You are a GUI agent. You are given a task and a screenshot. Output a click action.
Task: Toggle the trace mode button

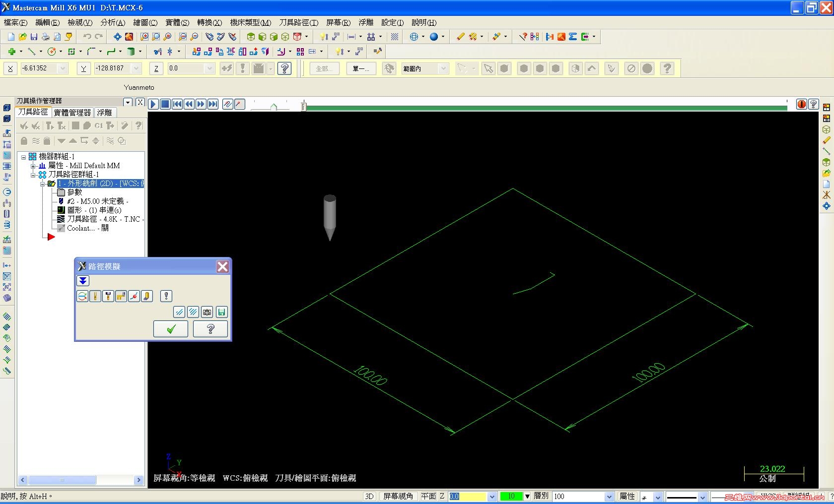tap(228, 104)
